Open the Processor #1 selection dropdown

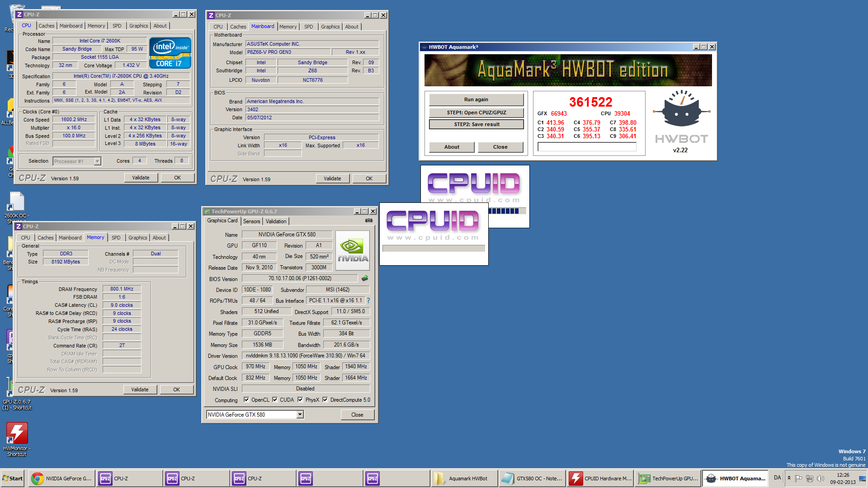(97, 161)
